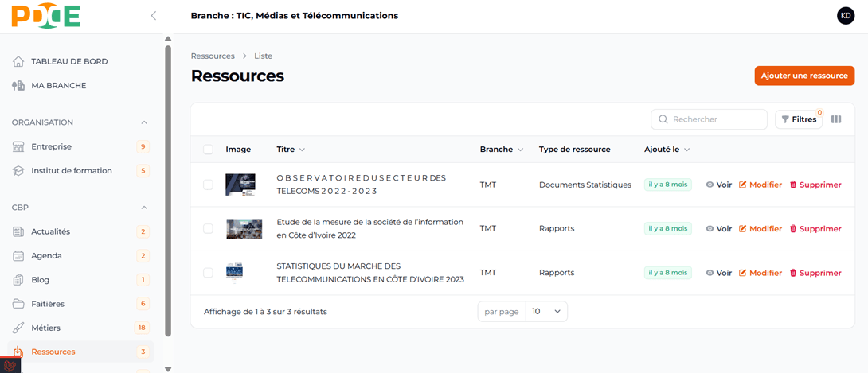Open the par page dropdown
Screen dimensions: 868x373
pyautogui.click(x=546, y=311)
